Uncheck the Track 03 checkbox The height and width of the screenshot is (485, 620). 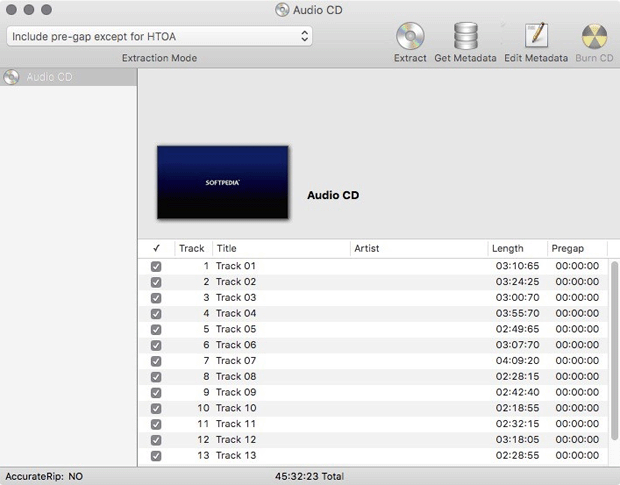[x=156, y=298]
